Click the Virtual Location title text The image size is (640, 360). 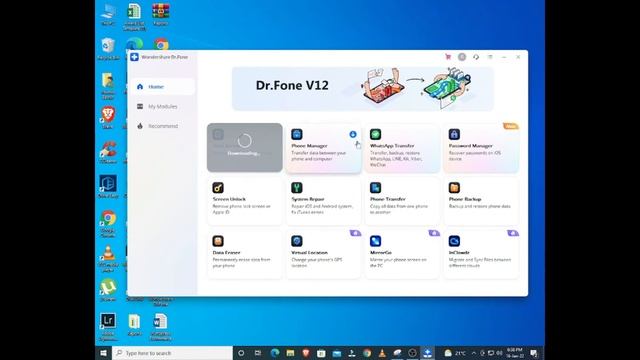point(309,253)
